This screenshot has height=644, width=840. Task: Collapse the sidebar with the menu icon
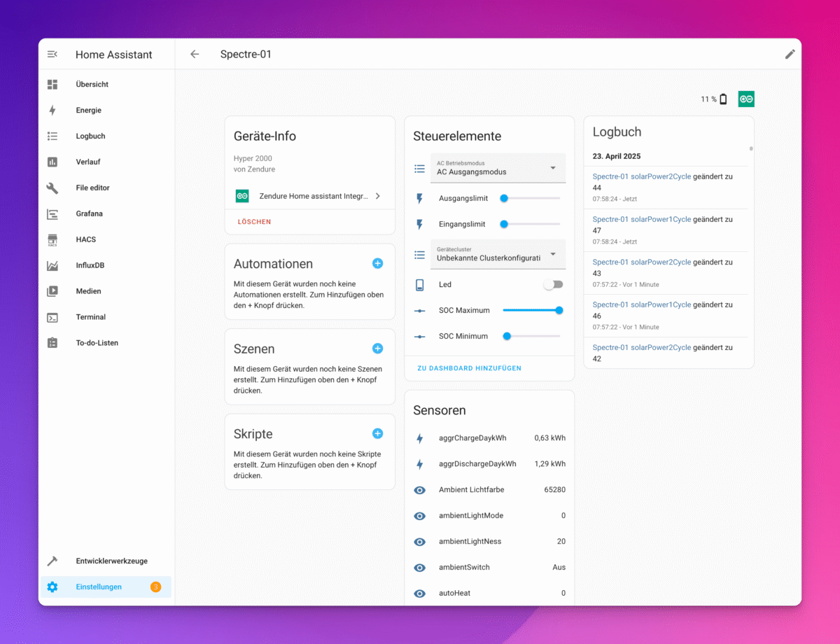tap(52, 55)
